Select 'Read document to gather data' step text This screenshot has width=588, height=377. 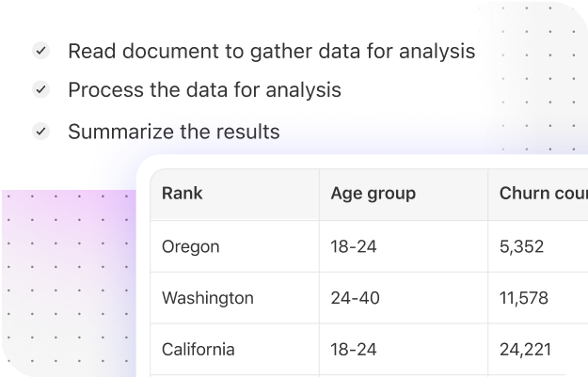(272, 51)
